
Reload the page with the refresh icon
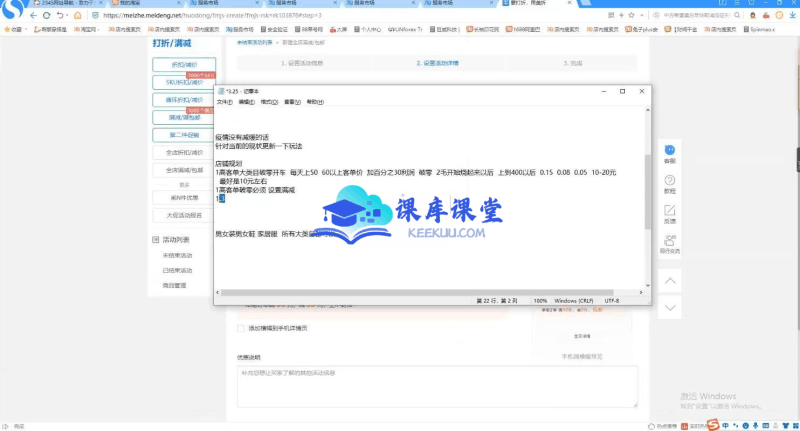pyautogui.click(x=46, y=15)
